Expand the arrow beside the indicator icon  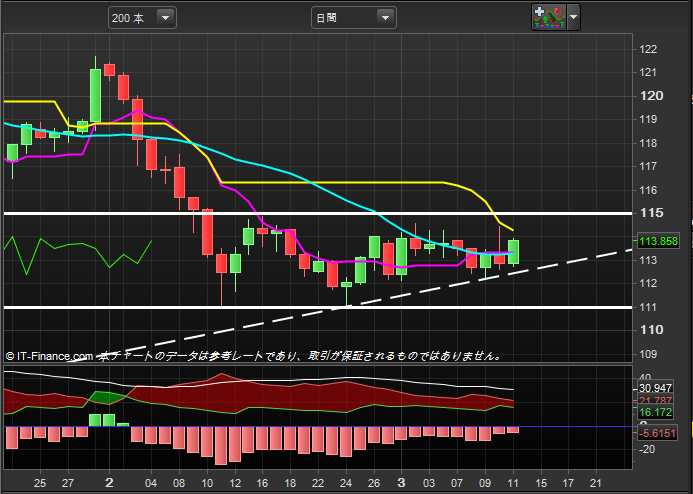(574, 17)
